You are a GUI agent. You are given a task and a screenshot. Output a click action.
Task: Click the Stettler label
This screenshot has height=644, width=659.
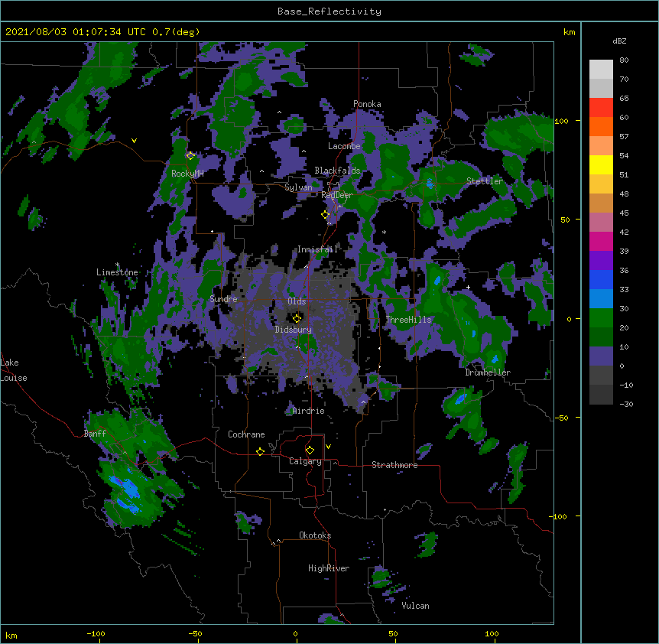[x=485, y=181]
